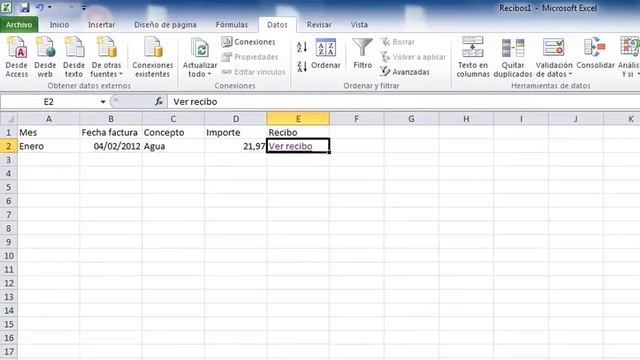This screenshot has width=640, height=360.
Task: Open Avanzadas filter options
Action: tap(404, 72)
